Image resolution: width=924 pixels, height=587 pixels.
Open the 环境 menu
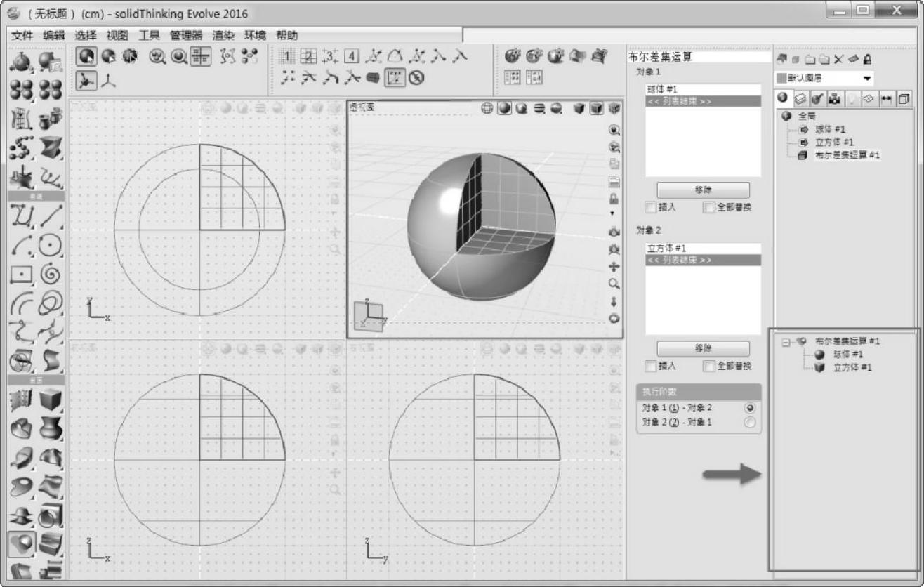[255, 35]
